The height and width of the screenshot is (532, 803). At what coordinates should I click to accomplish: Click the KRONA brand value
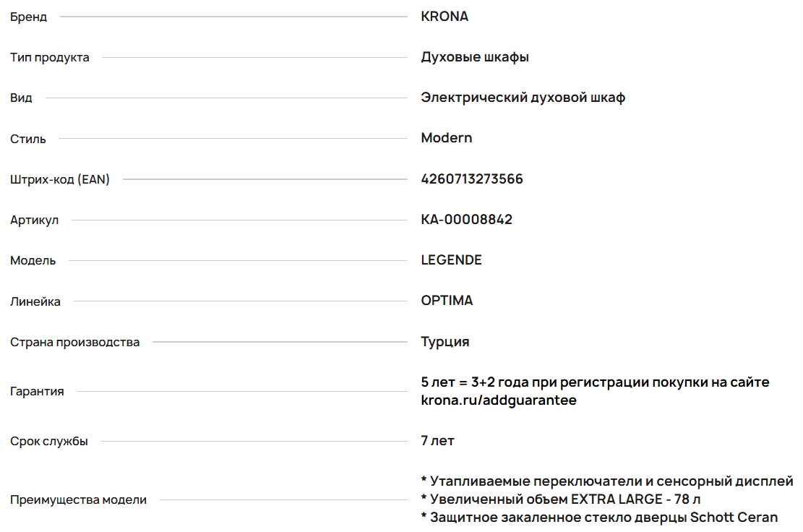[445, 17]
